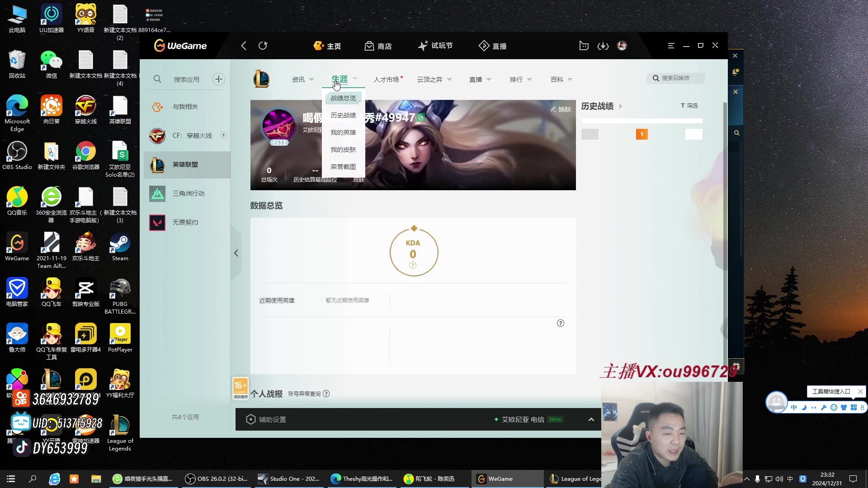
Task: Click the 换肤 change skin button
Action: (561, 109)
